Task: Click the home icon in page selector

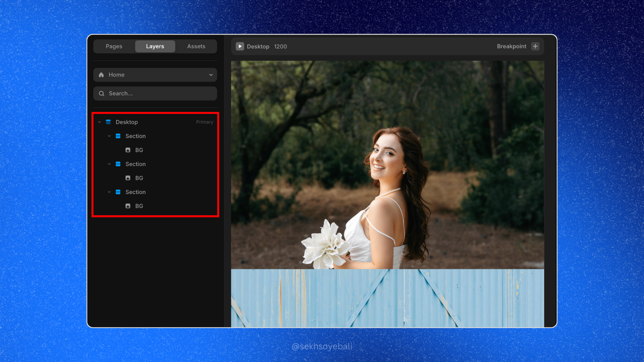Action: (x=101, y=75)
